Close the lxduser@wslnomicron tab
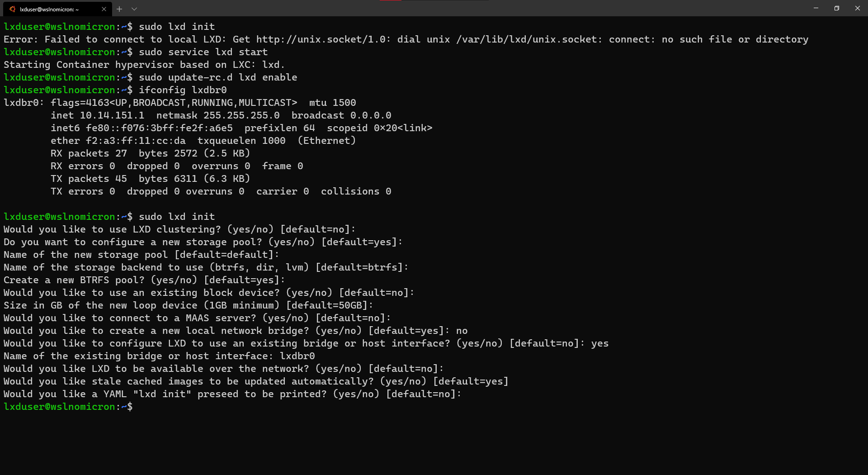 104,9
